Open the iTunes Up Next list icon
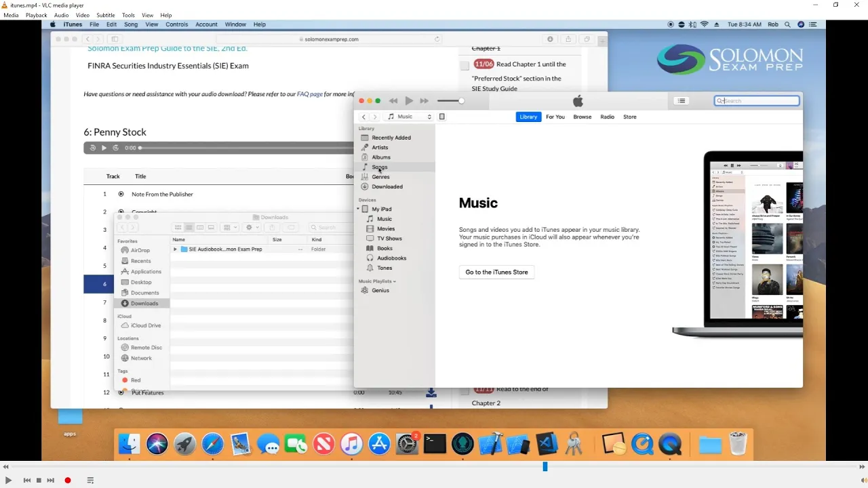Screen dimensions: 868x488 (x=682, y=101)
